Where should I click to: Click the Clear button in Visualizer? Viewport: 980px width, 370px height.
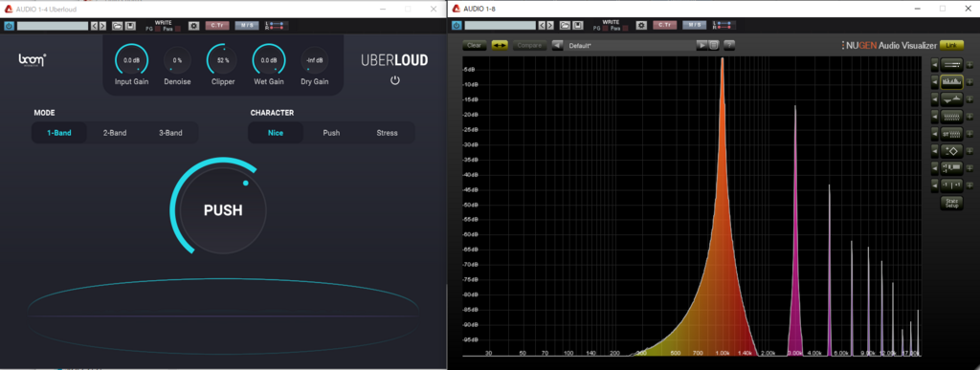(x=475, y=45)
